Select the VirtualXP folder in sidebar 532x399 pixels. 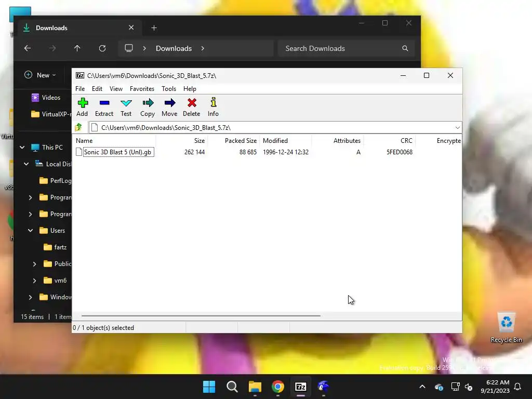click(x=51, y=114)
